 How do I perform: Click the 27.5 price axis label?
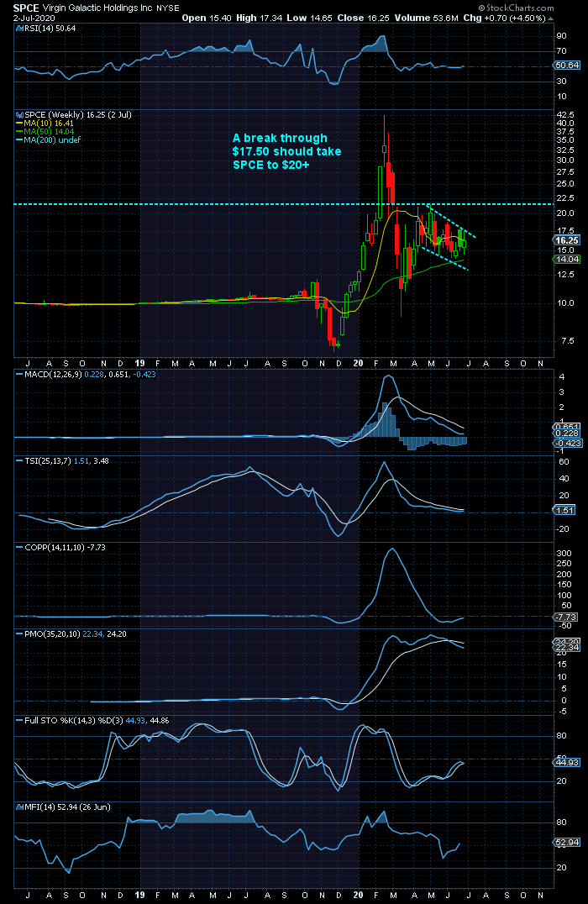click(x=565, y=171)
